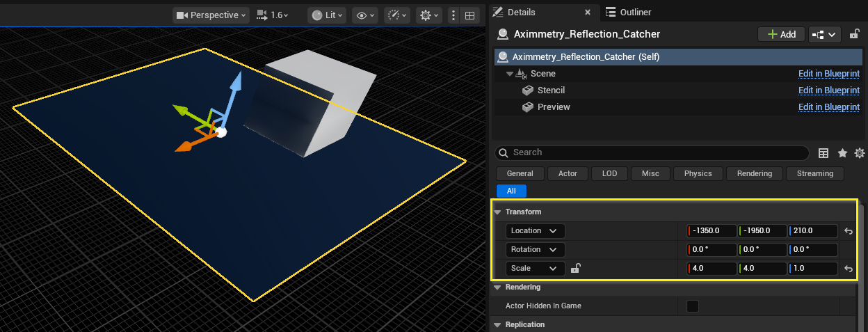Reset Scale to default arrow
Viewport: 868px width, 332px height.
tap(849, 269)
